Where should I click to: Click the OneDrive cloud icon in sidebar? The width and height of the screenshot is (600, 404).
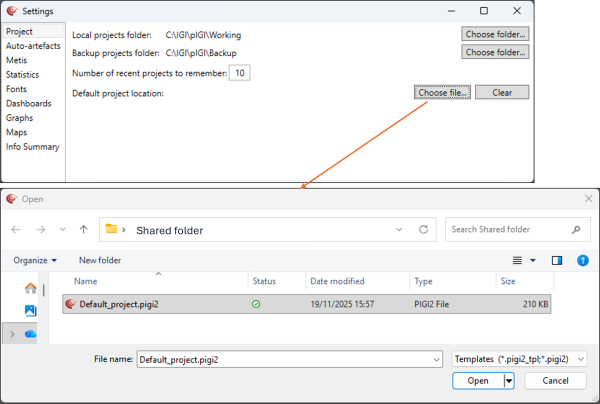[x=30, y=333]
